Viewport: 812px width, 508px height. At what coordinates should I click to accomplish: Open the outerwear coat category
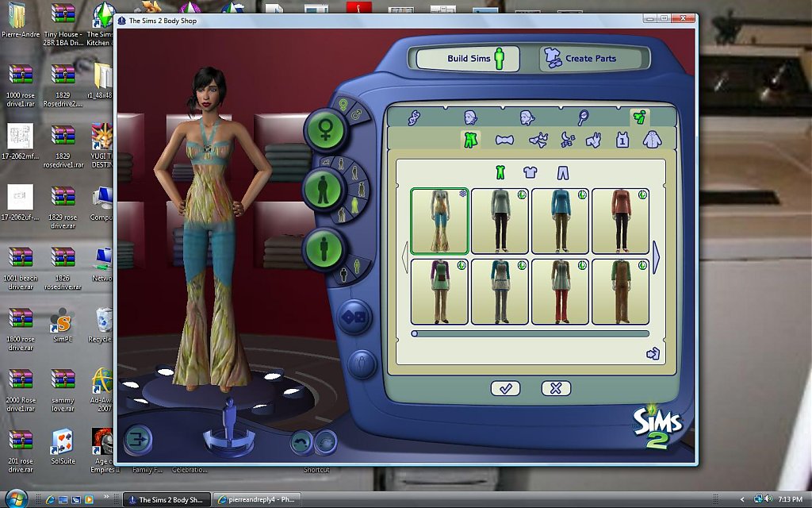pyautogui.click(x=650, y=140)
